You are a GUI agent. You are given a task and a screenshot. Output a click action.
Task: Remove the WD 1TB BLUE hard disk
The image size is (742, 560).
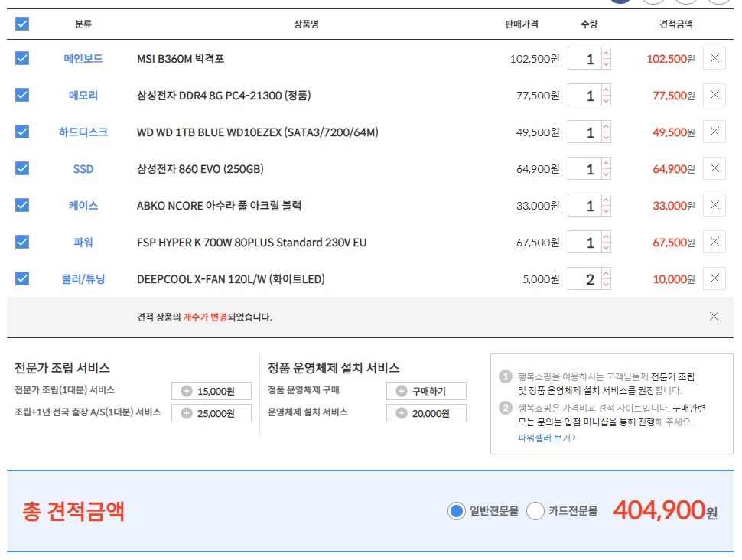(x=714, y=132)
